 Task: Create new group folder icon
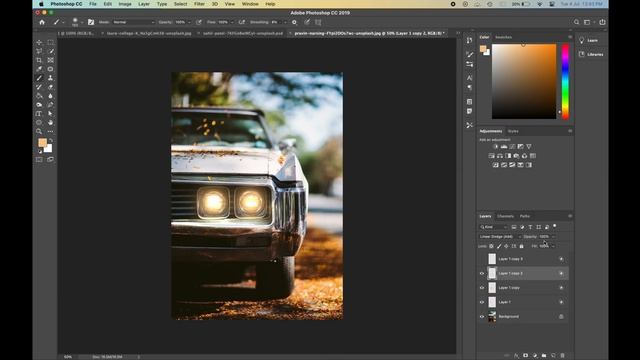pyautogui.click(x=544, y=356)
